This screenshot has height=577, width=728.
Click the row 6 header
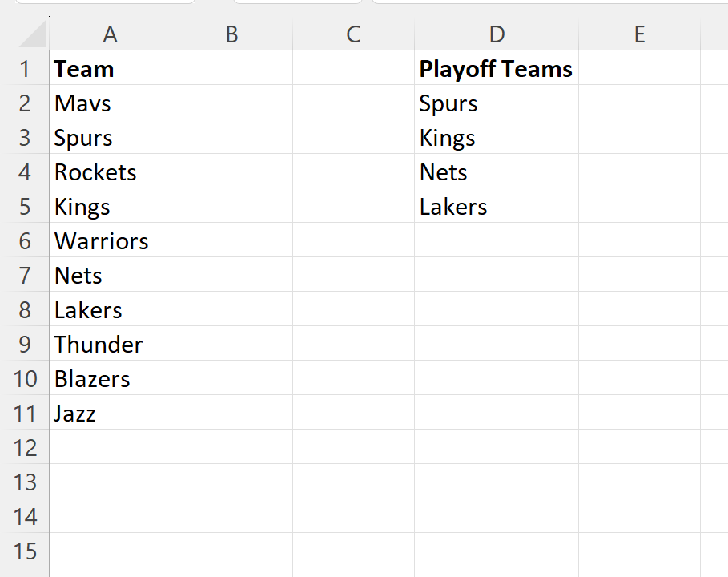pyautogui.click(x=25, y=241)
